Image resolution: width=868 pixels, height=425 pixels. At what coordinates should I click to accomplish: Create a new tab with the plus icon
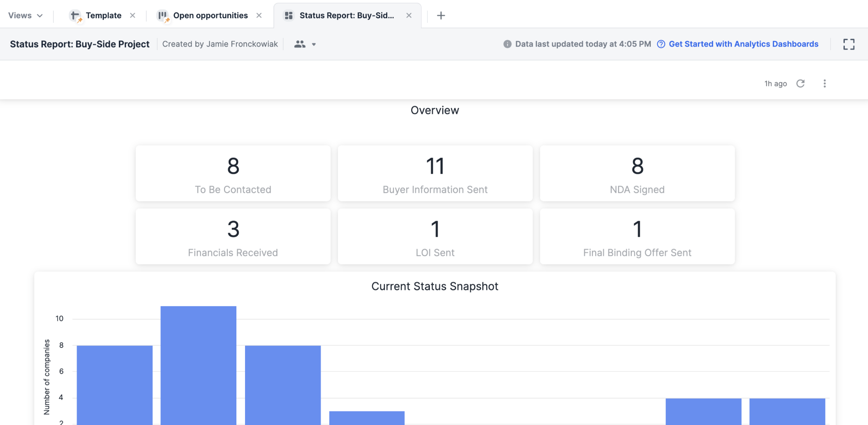(441, 15)
